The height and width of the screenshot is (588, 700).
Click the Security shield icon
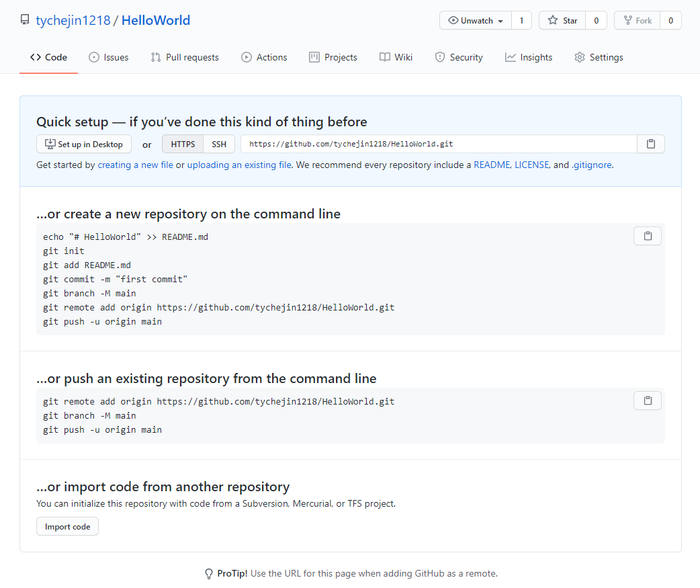440,57
